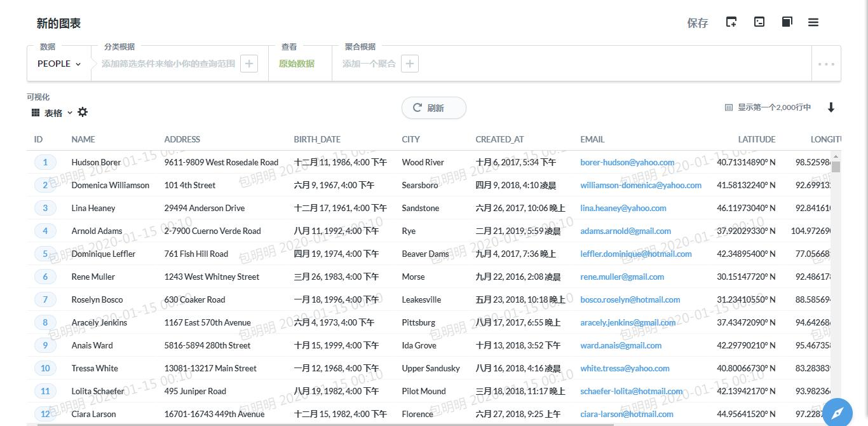Sort by the CREATED_AT column header

499,139
